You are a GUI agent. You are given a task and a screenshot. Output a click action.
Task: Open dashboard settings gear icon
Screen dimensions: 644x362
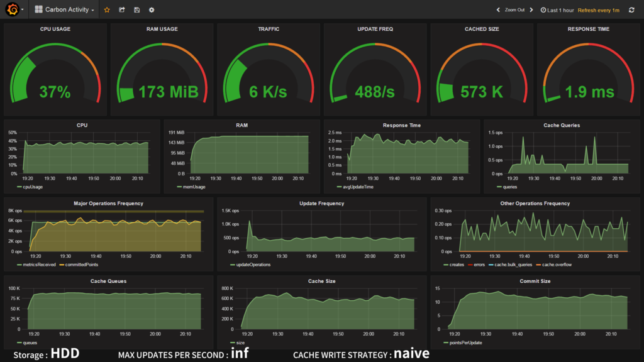click(x=152, y=10)
